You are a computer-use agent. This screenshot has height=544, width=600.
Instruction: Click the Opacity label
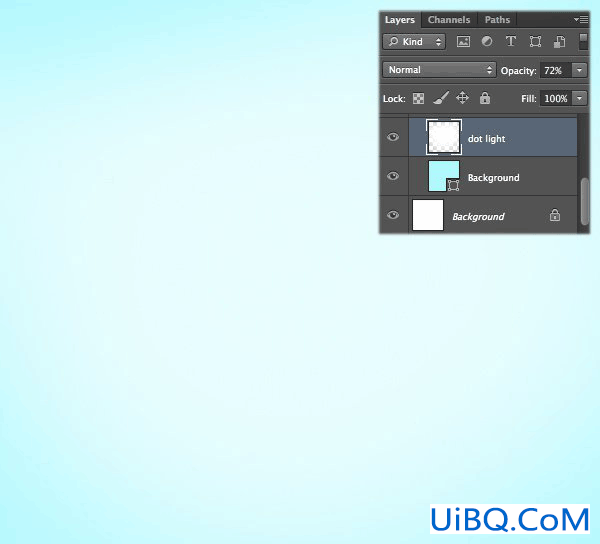pyautogui.click(x=518, y=71)
